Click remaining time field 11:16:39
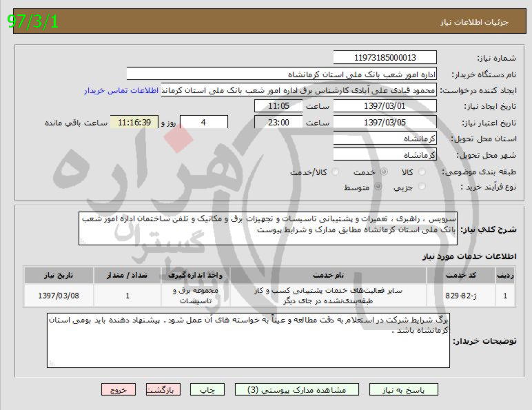 point(134,122)
